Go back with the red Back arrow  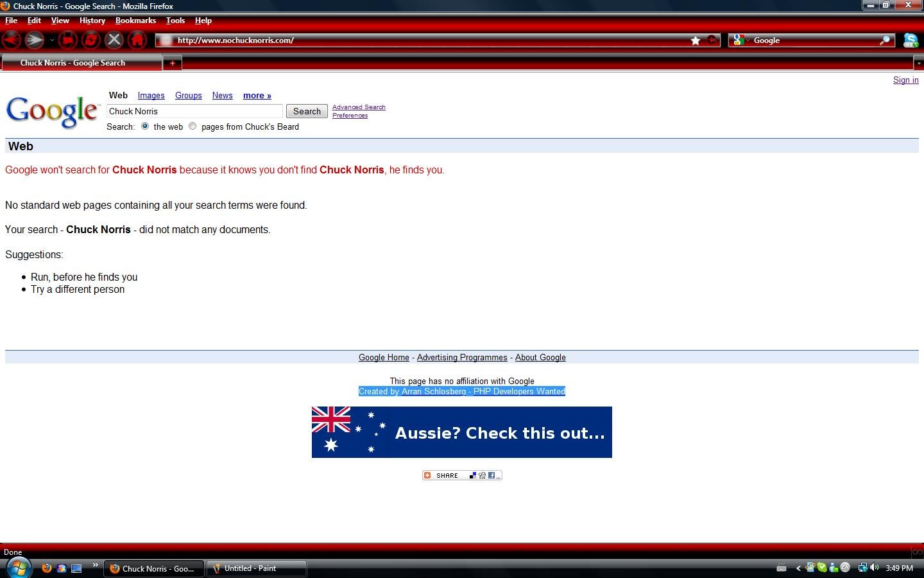pyautogui.click(x=10, y=40)
